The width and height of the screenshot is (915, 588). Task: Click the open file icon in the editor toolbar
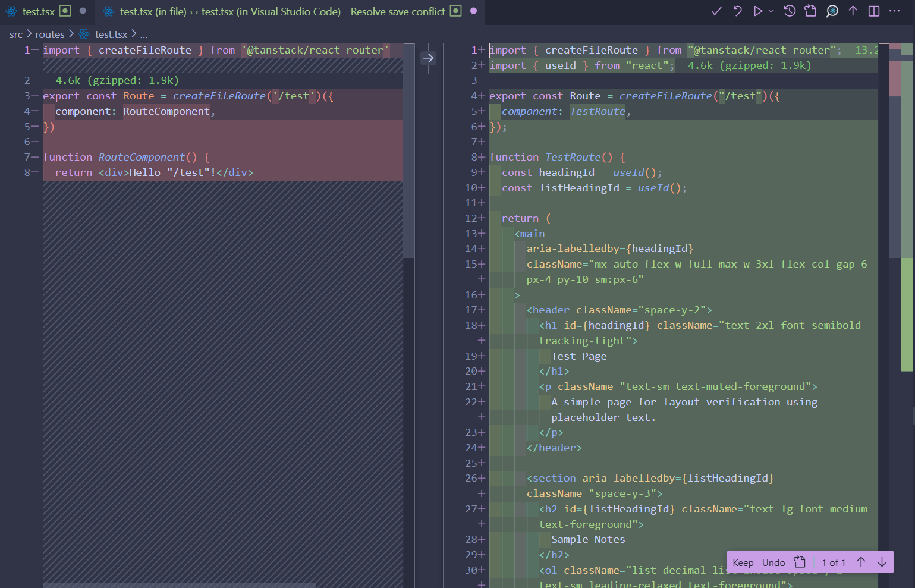[810, 11]
